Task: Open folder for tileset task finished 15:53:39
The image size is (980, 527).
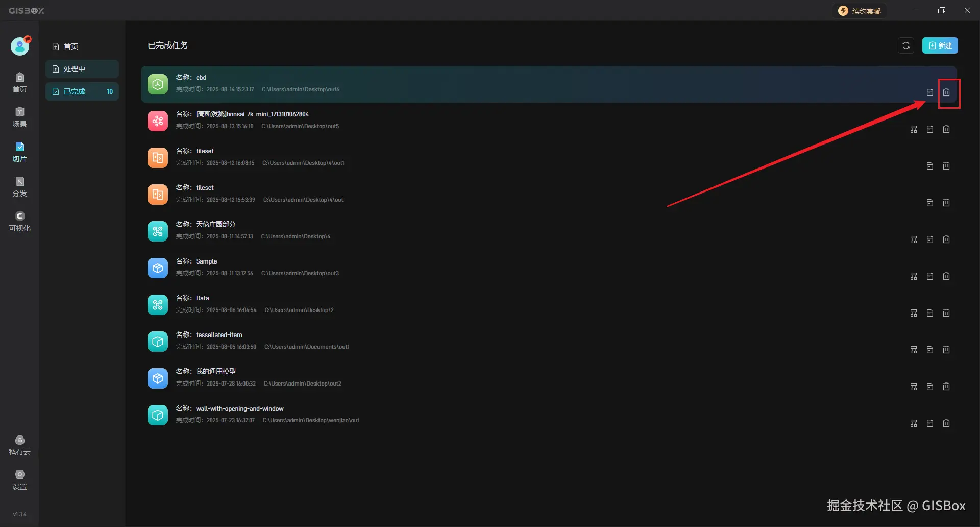Action: (930, 203)
